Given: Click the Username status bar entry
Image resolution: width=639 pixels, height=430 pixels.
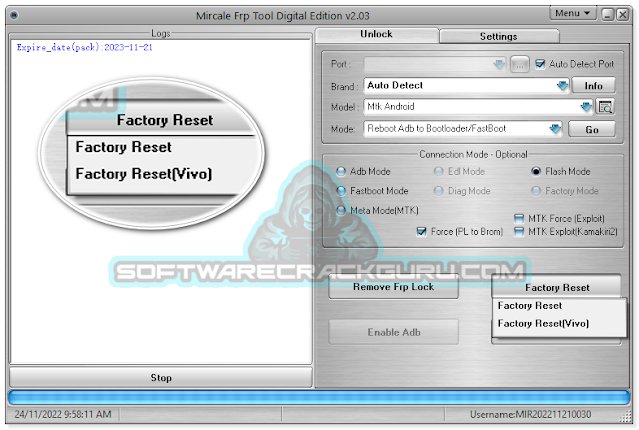Looking at the screenshot, I should coord(530,415).
